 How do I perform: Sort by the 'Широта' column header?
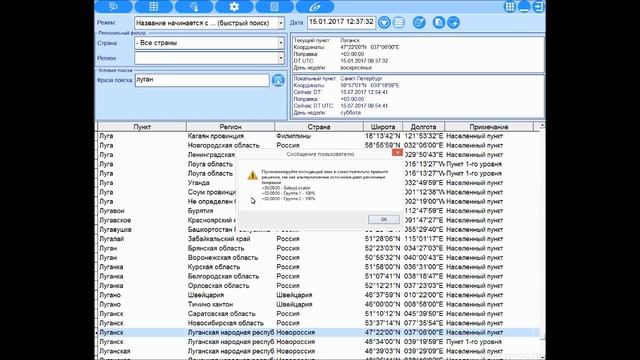tap(383, 127)
